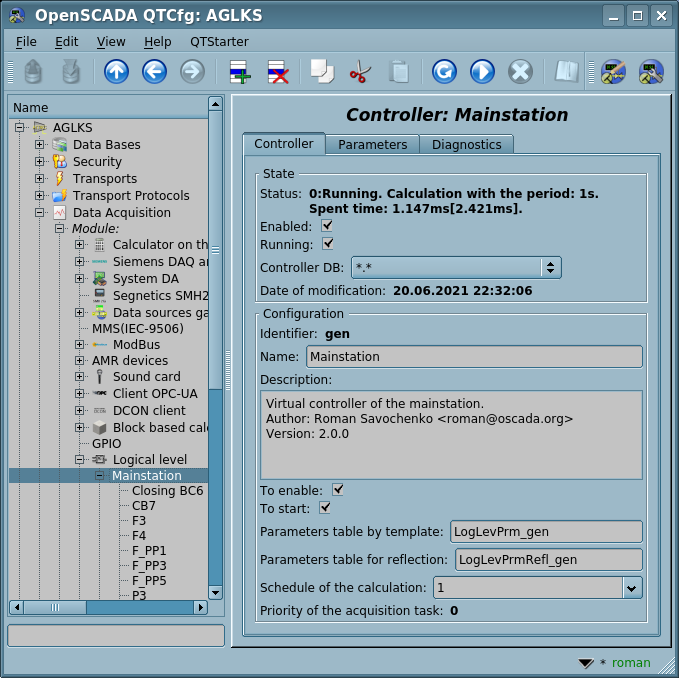Click into the Name field containing Mainstation
Viewport: 679px width, 678px height.
tap(474, 357)
